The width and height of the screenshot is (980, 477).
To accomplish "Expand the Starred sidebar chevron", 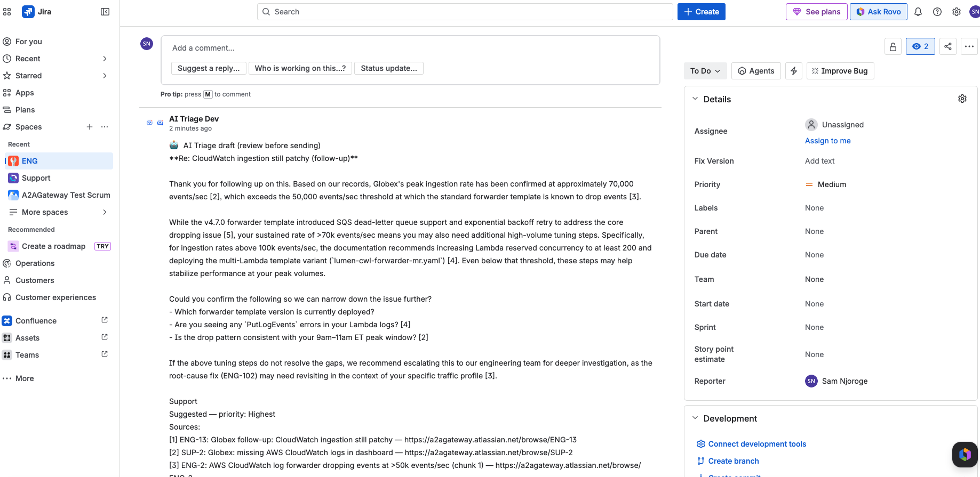I will click(x=105, y=76).
